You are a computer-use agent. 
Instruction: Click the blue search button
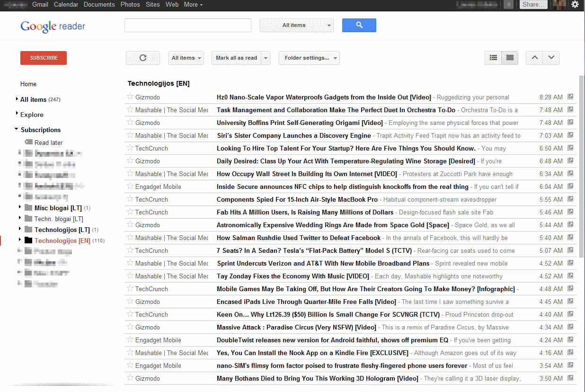(359, 25)
